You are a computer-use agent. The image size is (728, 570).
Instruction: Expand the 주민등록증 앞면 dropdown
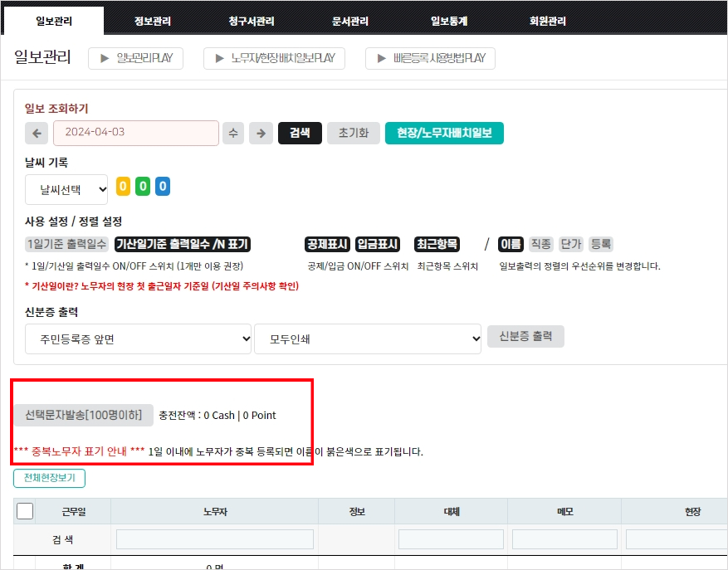(x=138, y=339)
